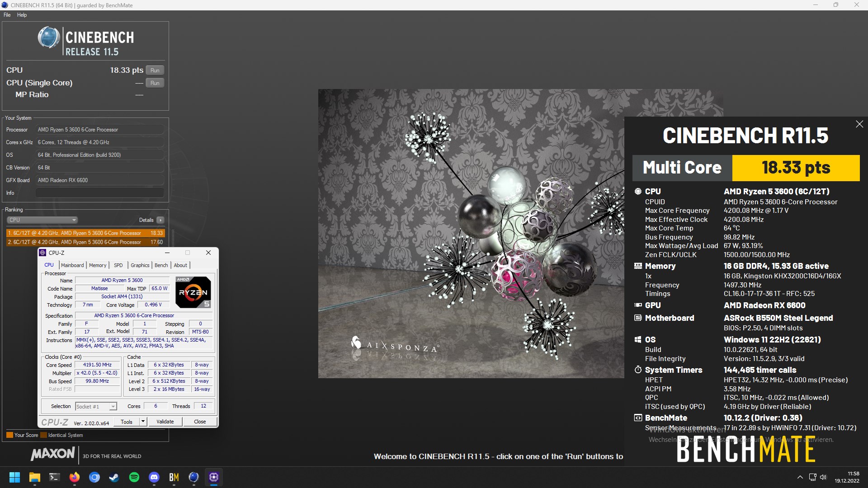Click the Multiplier x 42.0 value
Screen dimensions: 868x488
(97, 373)
